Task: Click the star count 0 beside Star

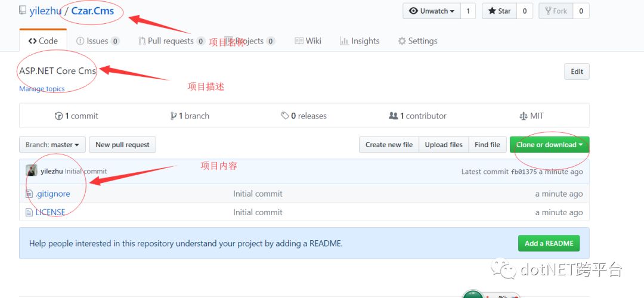Action: coord(525,11)
